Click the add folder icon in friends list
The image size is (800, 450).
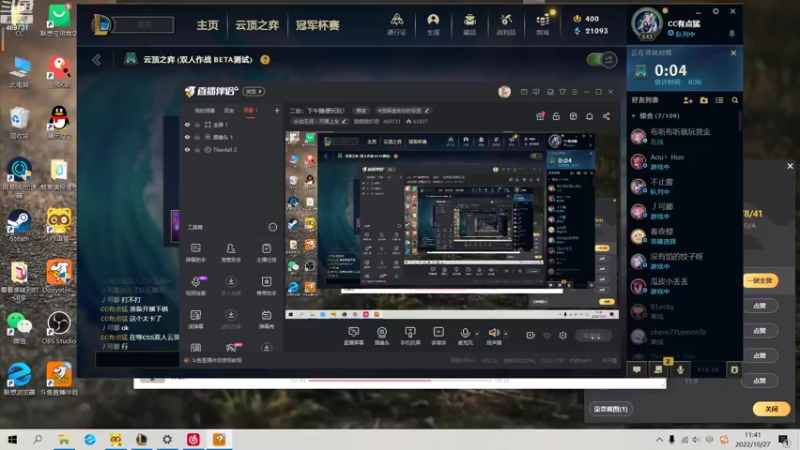[704, 101]
